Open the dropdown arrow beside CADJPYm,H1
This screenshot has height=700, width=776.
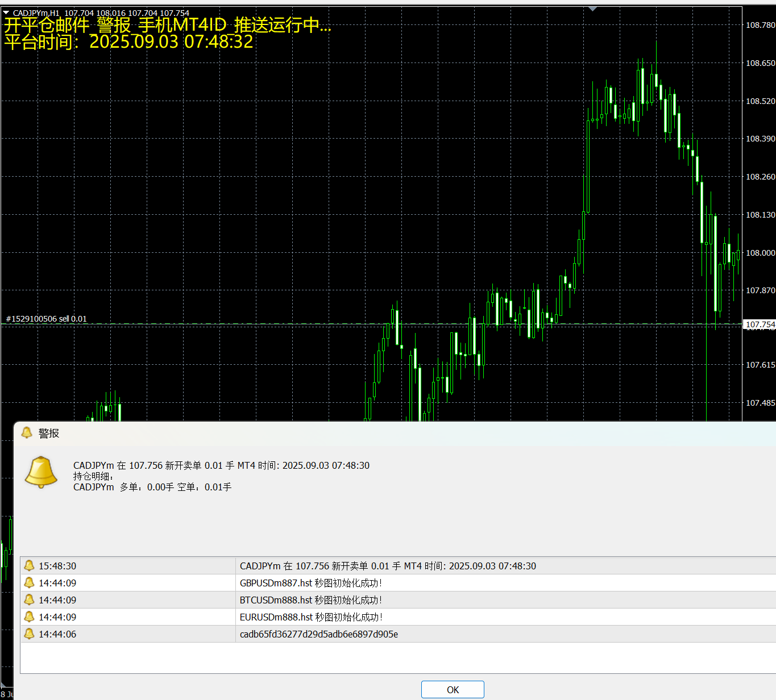click(x=6, y=13)
